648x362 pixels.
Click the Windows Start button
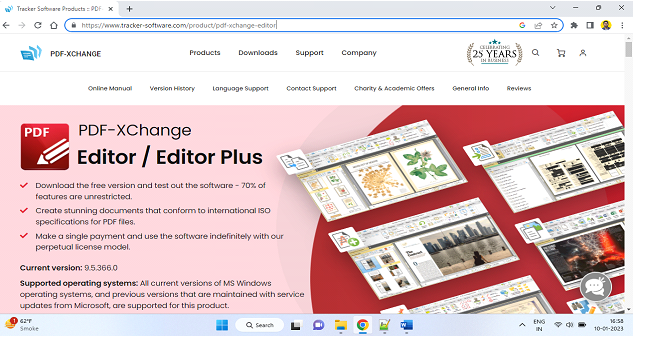point(222,325)
